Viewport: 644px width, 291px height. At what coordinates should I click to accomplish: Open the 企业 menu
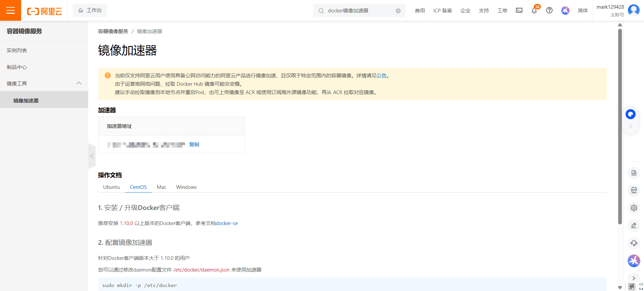[465, 11]
